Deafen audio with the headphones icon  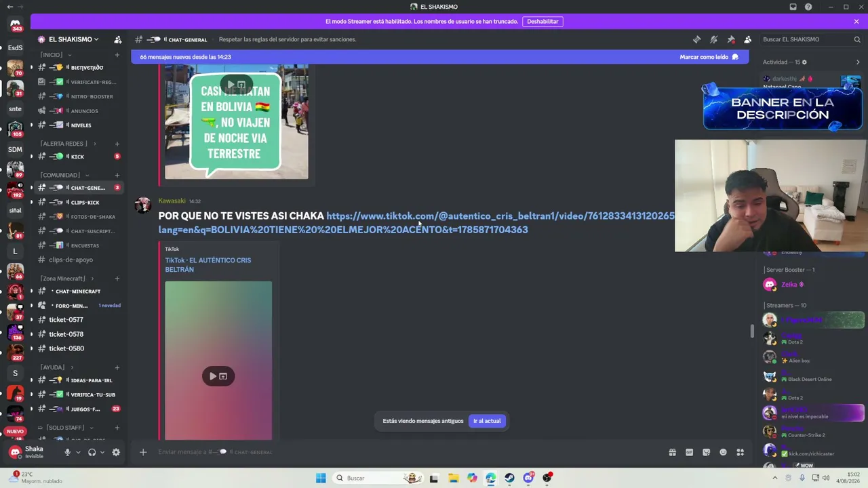pyautogui.click(x=92, y=452)
